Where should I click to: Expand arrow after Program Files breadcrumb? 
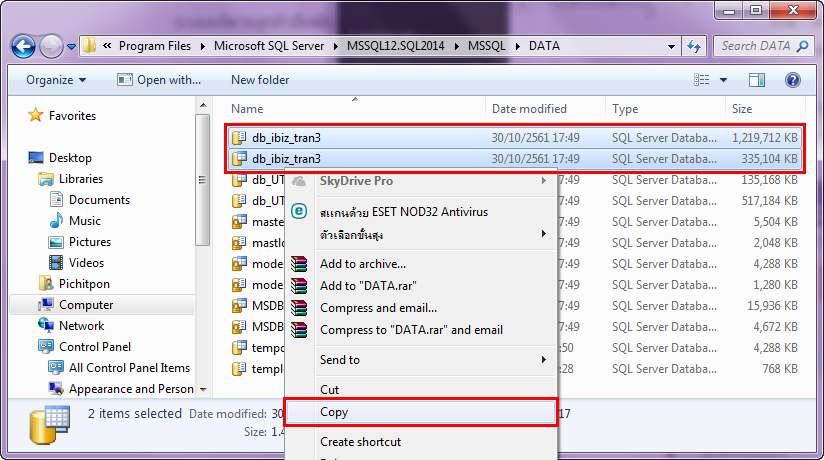(202, 46)
